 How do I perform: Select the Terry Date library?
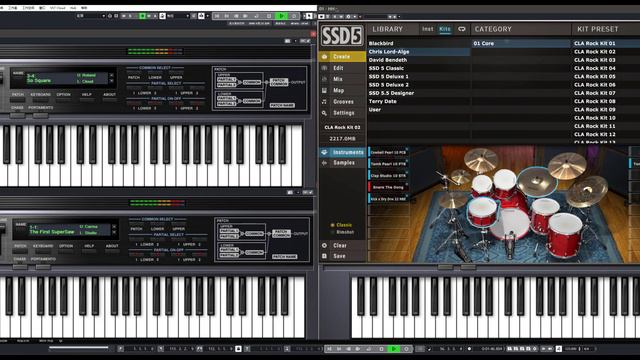419,101
